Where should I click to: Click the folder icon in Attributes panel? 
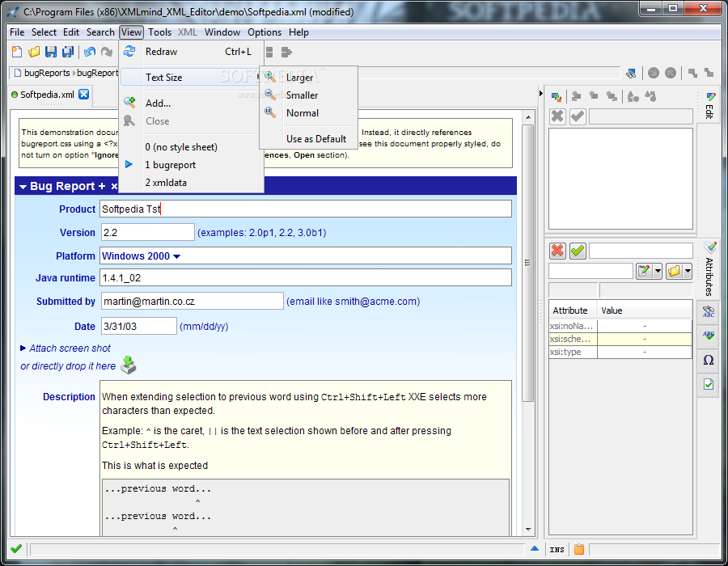point(674,271)
